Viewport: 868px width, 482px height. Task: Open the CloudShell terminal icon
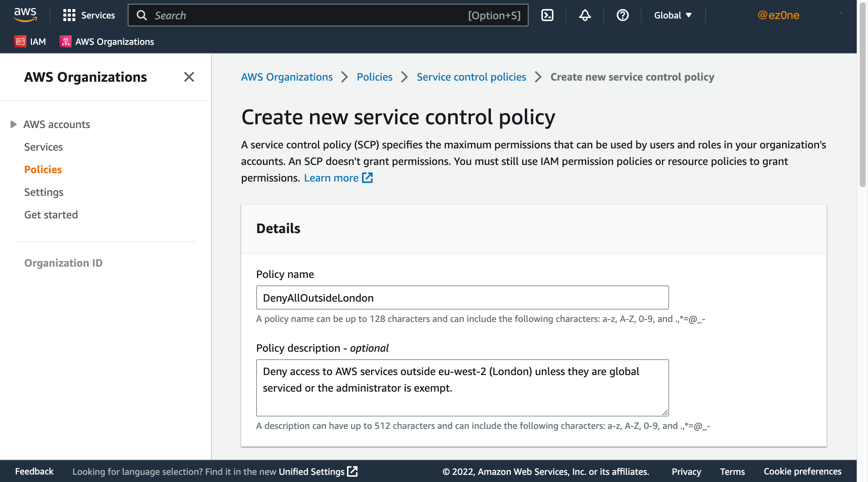[x=547, y=15]
